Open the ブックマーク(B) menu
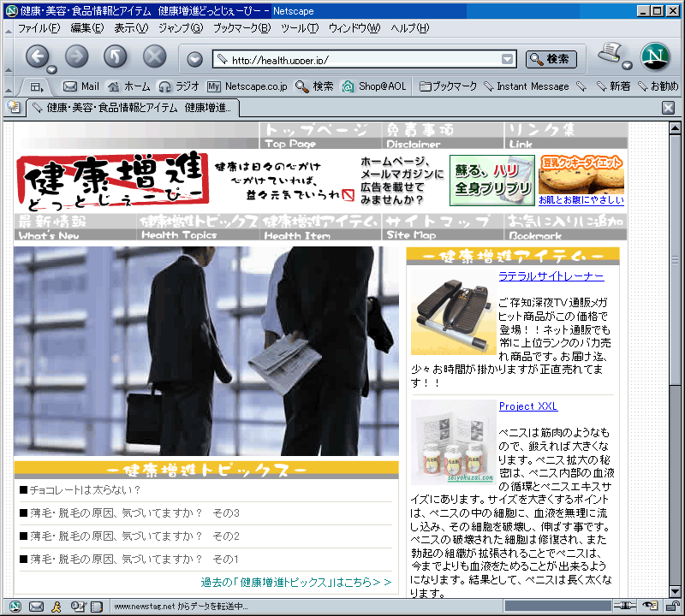Screen dimensions: 685x616 242,28
